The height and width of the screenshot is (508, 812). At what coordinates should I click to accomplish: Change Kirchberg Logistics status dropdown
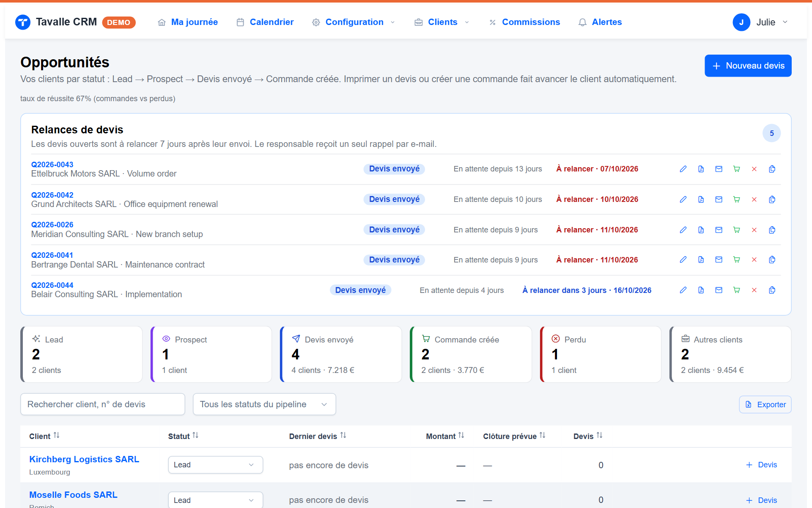click(x=216, y=465)
